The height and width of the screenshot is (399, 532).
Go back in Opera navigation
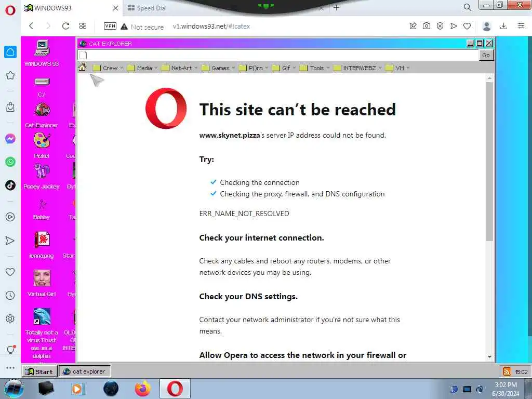[x=31, y=26]
